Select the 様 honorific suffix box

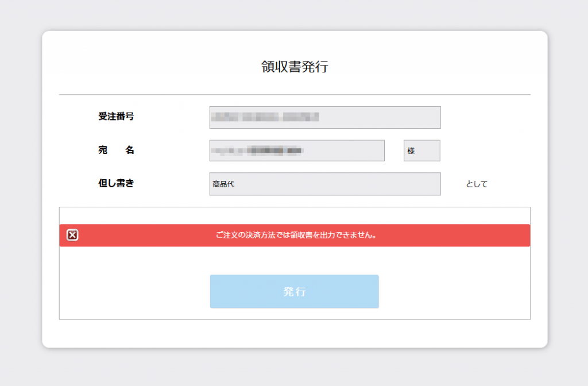421,150
